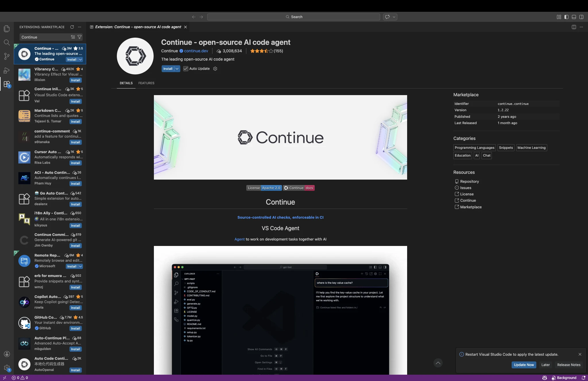
Task: Select the Machine Learning category tag
Action: pyautogui.click(x=531, y=148)
